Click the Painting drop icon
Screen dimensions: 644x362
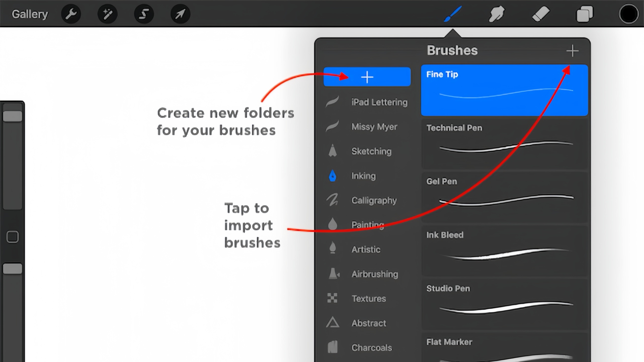333,224
